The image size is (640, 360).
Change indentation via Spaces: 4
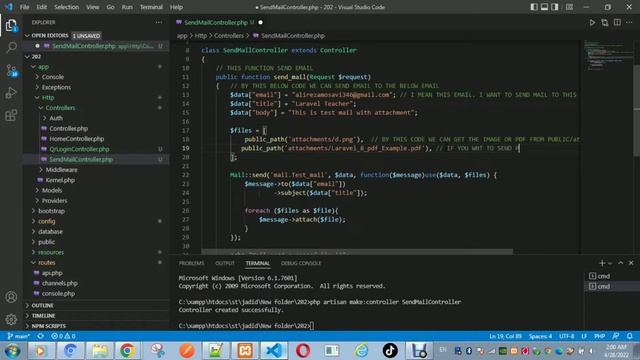point(540,336)
